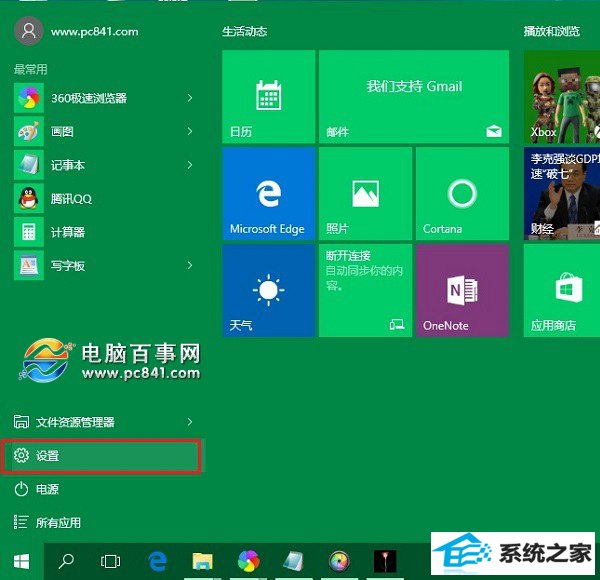Open File Explorer from taskbar
600x580 pixels.
202,562
